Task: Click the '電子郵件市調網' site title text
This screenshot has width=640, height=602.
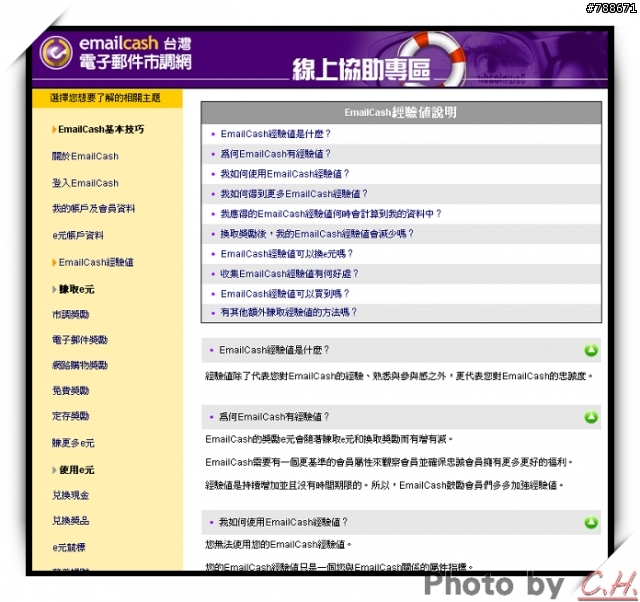Action: click(135, 62)
